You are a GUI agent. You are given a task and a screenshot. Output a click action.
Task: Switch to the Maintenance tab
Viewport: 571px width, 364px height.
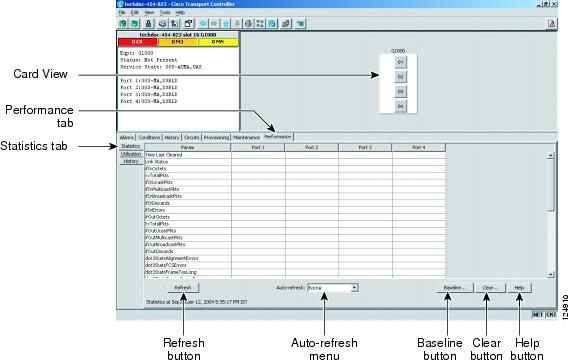pyautogui.click(x=247, y=138)
